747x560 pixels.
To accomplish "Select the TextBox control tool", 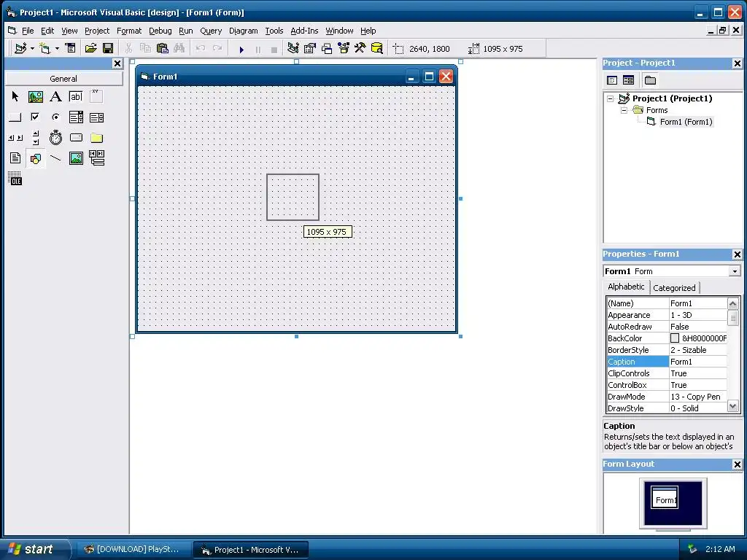I will coord(76,97).
